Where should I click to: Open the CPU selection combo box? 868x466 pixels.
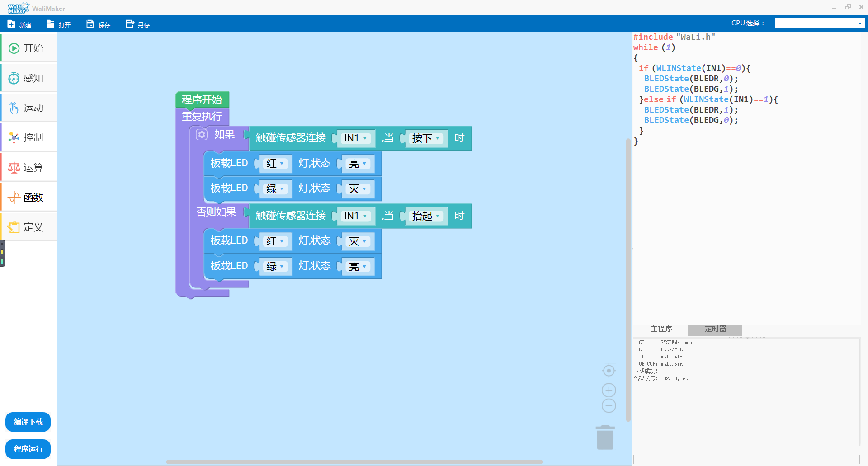pos(820,23)
